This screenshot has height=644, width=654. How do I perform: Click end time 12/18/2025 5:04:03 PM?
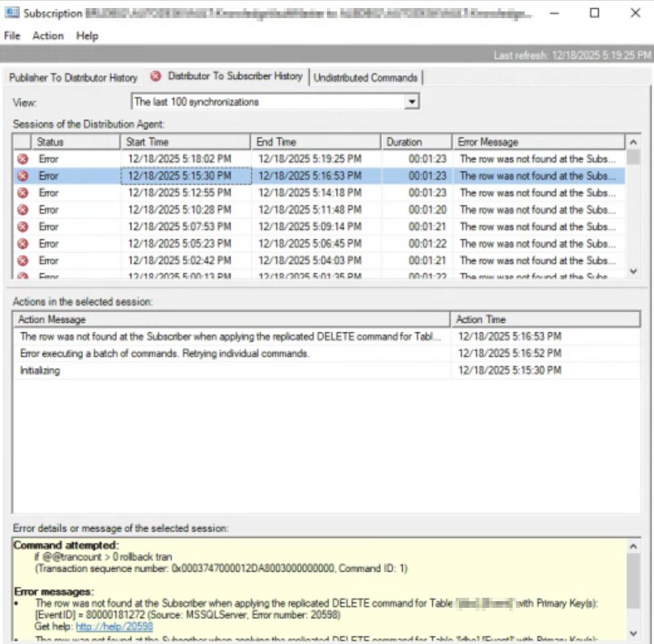(x=310, y=261)
